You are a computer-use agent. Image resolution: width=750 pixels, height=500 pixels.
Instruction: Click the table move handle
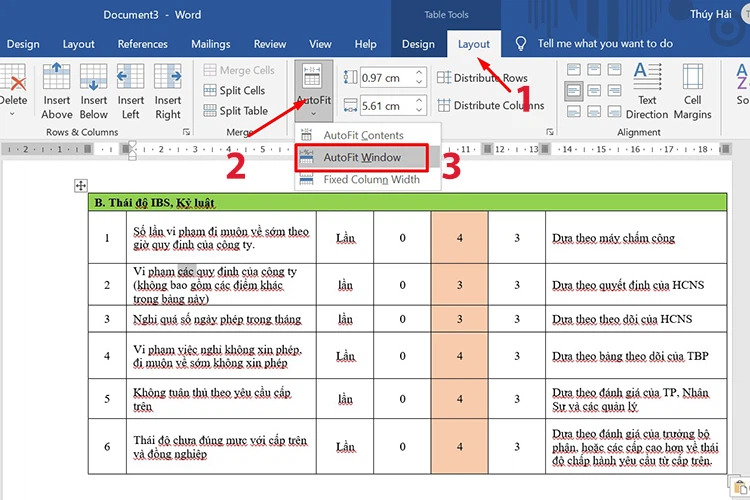(81, 186)
